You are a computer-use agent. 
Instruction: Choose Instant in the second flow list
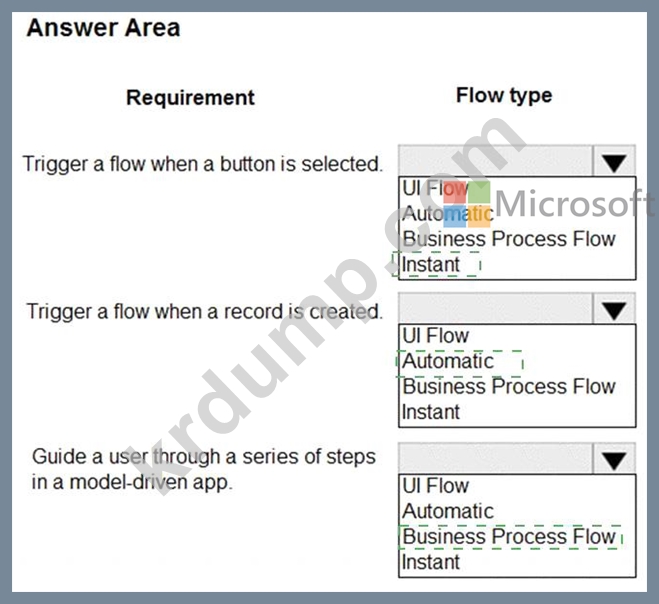[x=431, y=412]
